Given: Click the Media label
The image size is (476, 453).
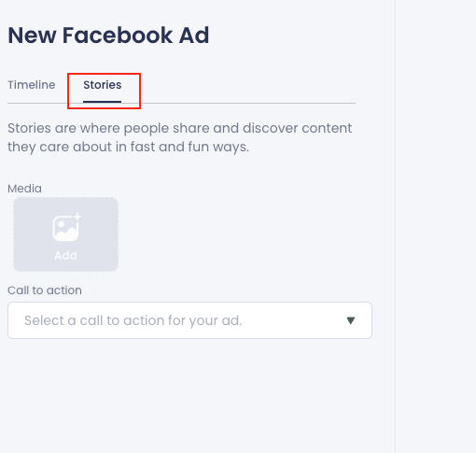Looking at the screenshot, I should click(24, 189).
